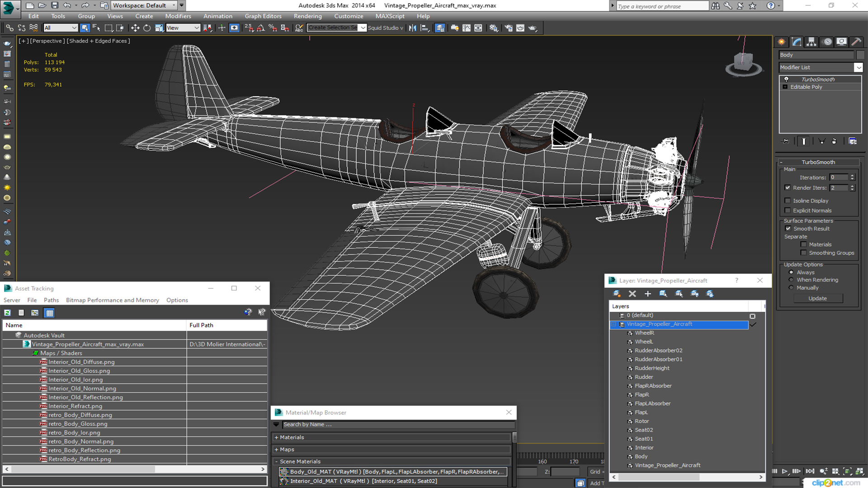Refresh the Asset Tracking list
The height and width of the screenshot is (488, 868).
[x=8, y=313]
